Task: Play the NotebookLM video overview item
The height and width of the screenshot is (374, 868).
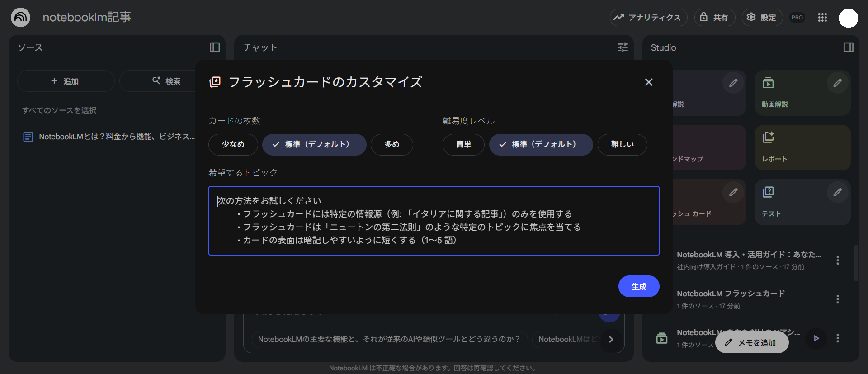Action: pyautogui.click(x=816, y=338)
